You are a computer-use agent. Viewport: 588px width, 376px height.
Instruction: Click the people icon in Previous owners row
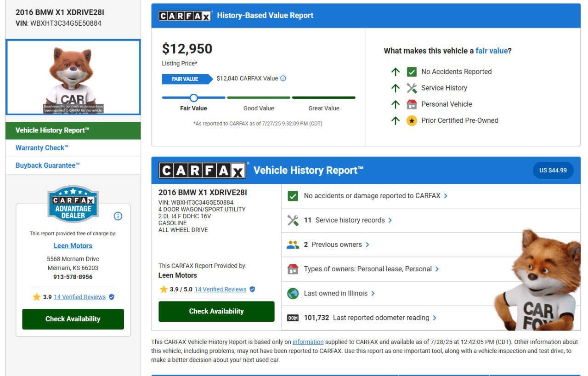[x=293, y=245]
